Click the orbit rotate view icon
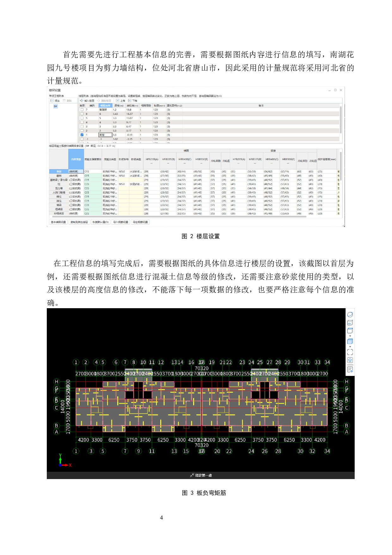 [x=350, y=315]
